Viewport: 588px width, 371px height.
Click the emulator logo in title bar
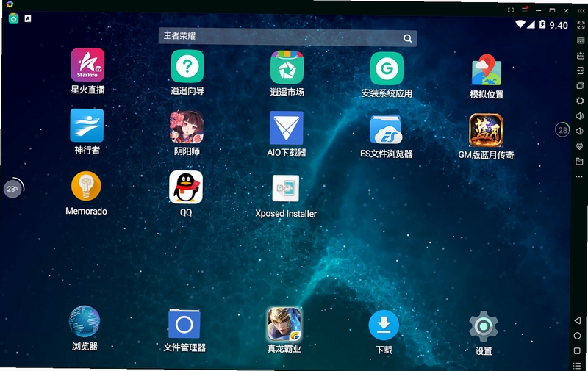coord(10,4)
